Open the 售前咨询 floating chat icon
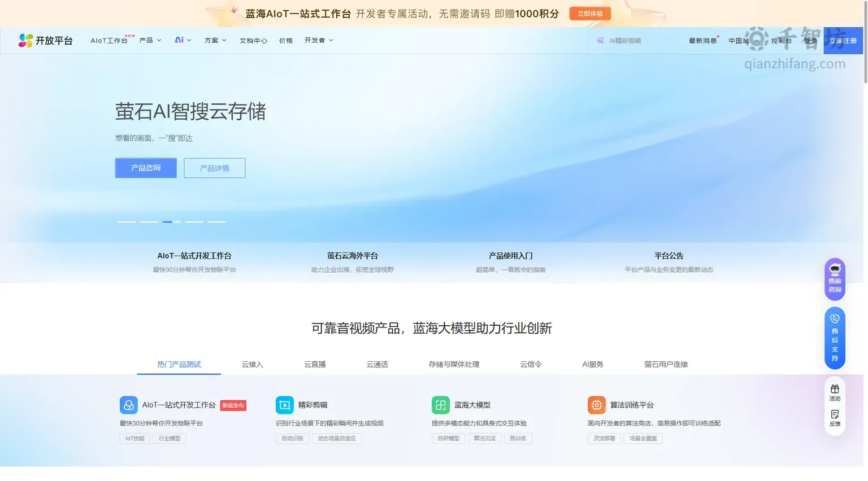Viewport: 868px width, 481px height. click(x=835, y=279)
